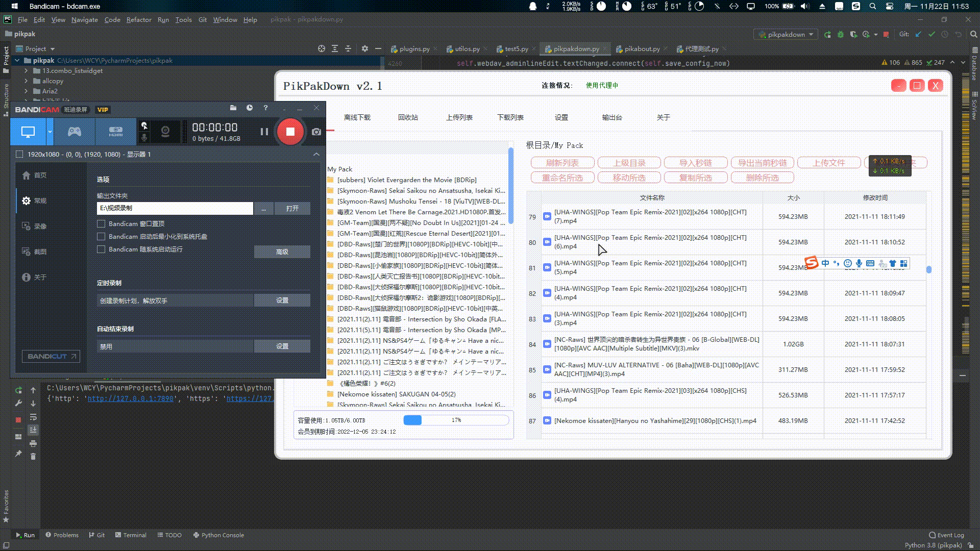Rerun the program with the green rerun icon
Screen dimensions: 980x551
click(18, 390)
